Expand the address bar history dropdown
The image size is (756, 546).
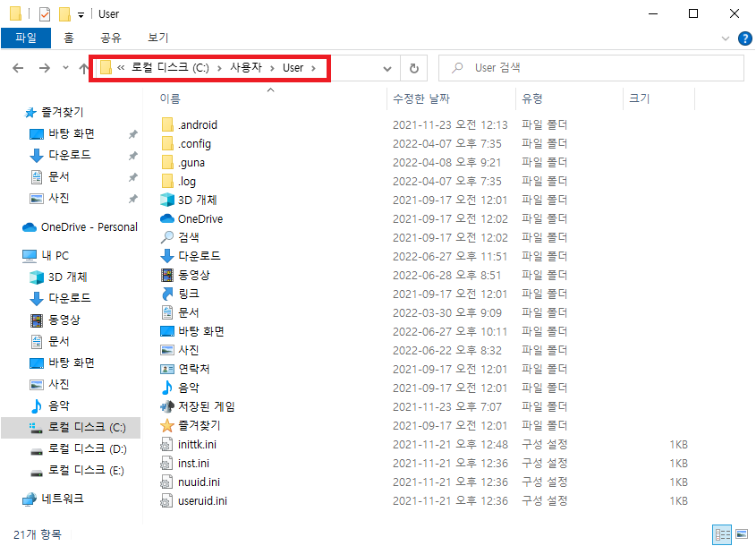click(387, 69)
